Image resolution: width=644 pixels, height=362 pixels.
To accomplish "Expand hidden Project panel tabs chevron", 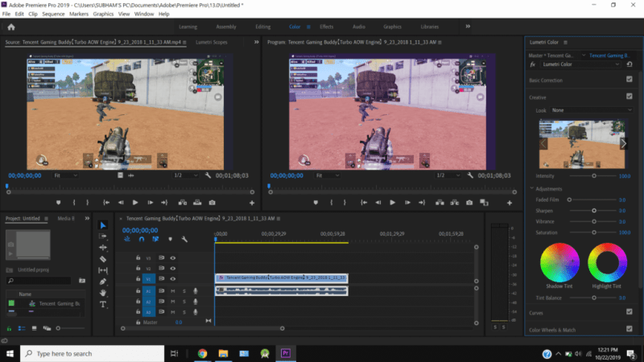I will [x=87, y=218].
